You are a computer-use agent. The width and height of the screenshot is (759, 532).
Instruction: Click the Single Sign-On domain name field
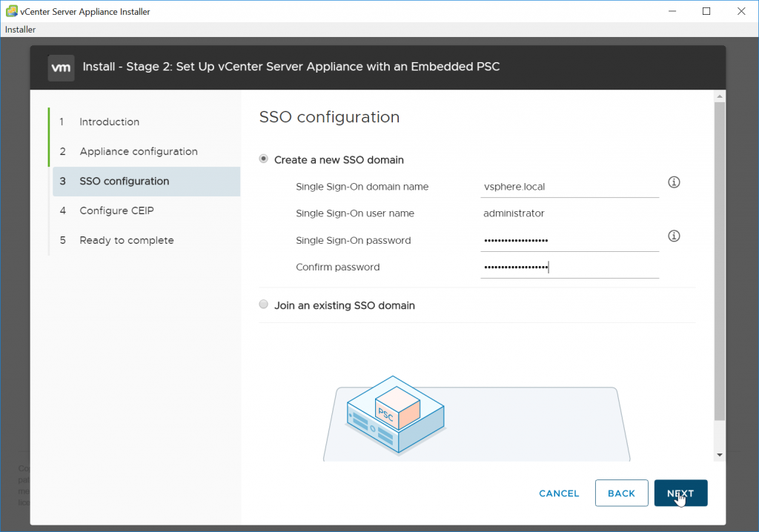[x=570, y=187]
